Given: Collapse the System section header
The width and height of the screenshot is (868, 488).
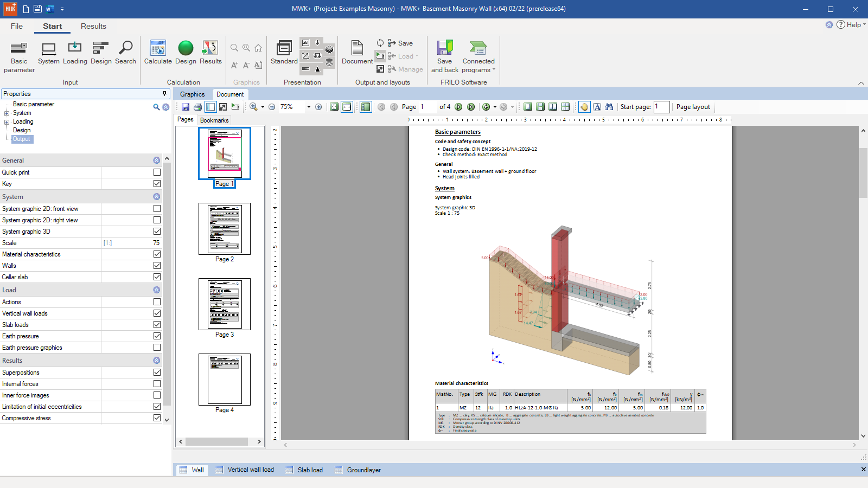Looking at the screenshot, I should point(156,197).
